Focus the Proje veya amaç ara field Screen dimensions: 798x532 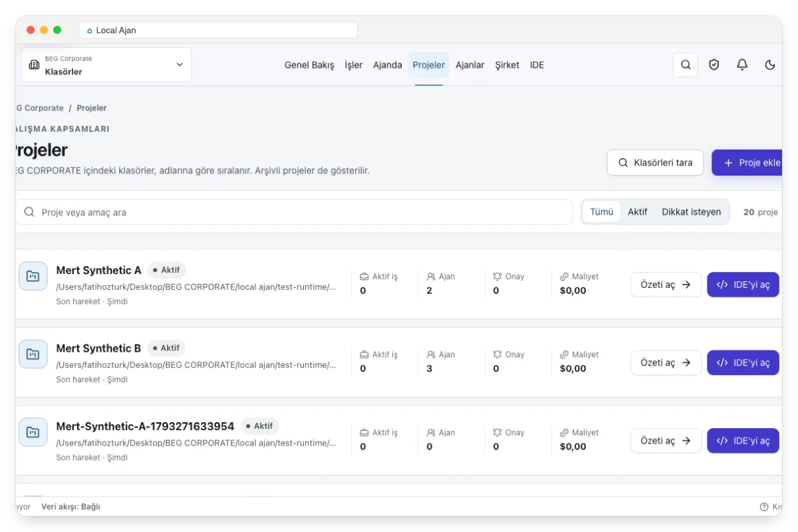click(294, 212)
